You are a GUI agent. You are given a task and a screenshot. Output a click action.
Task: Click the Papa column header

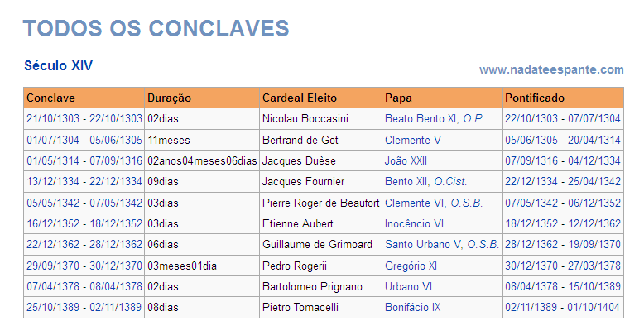tap(398, 98)
